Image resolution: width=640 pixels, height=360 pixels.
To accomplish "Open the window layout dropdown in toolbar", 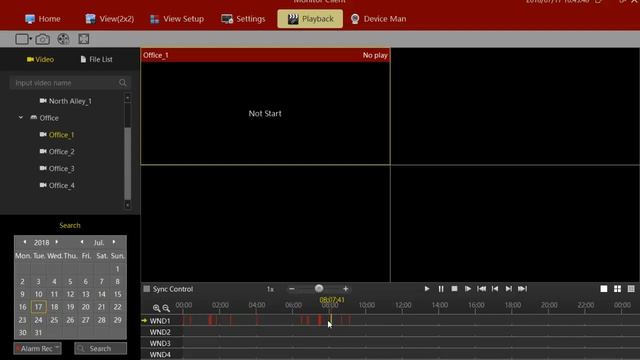I will click(24, 39).
